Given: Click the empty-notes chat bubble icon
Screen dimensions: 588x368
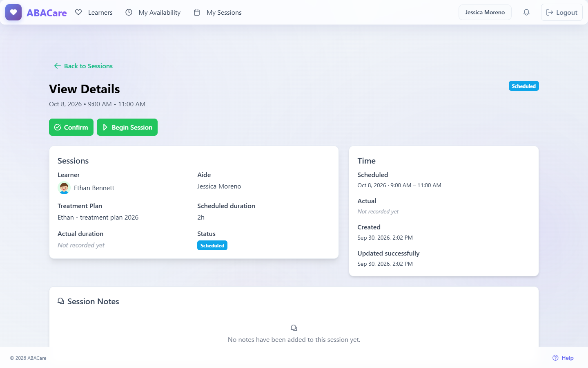Looking at the screenshot, I should pyautogui.click(x=294, y=328).
